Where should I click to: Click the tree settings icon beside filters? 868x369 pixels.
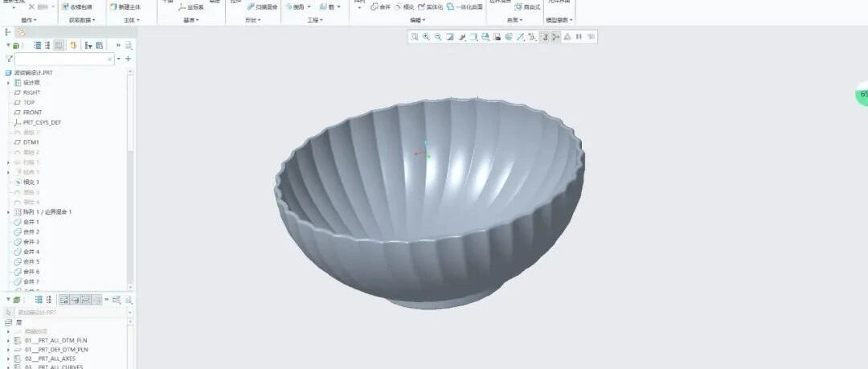click(x=100, y=46)
